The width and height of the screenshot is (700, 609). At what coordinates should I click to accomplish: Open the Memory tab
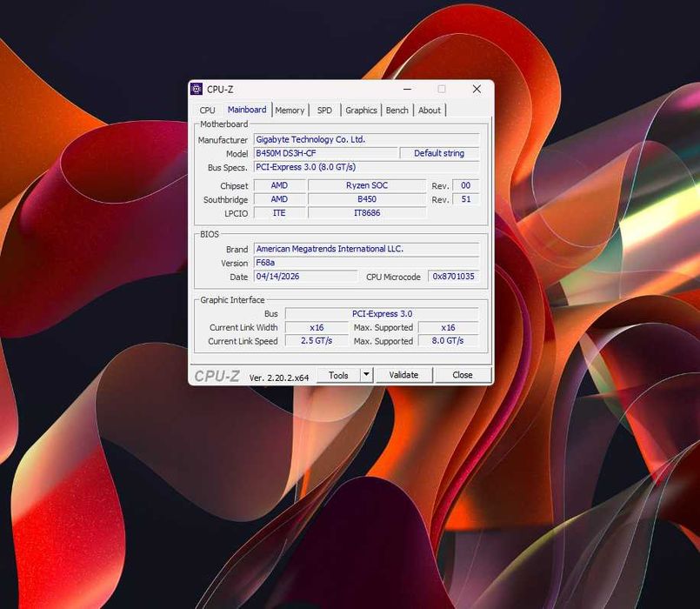pyautogui.click(x=290, y=110)
